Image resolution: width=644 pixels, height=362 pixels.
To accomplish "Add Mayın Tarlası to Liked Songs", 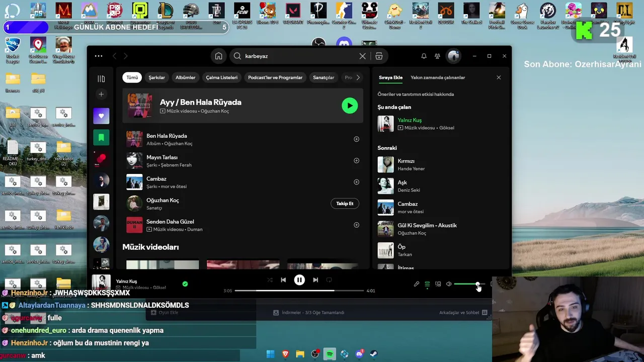I will (x=356, y=161).
